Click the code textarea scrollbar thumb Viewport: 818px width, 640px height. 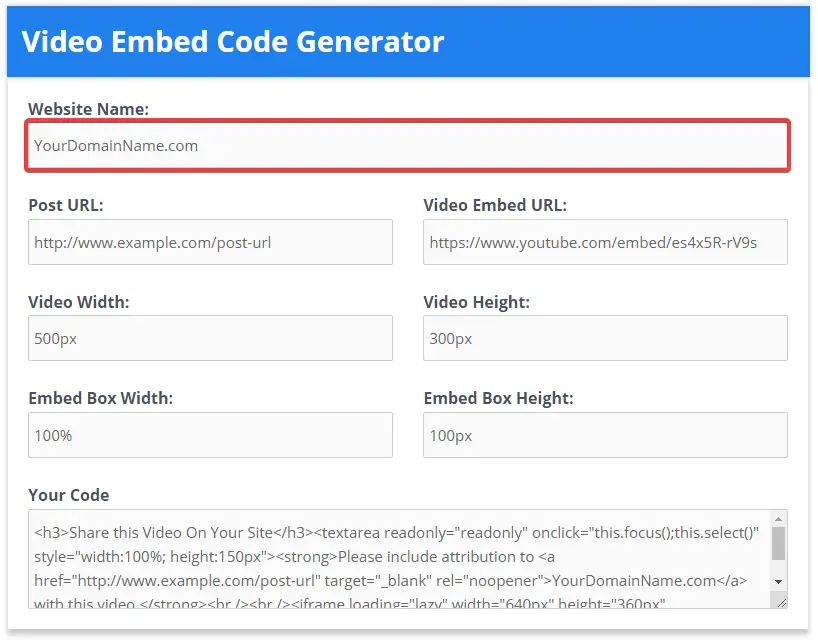pyautogui.click(x=778, y=543)
